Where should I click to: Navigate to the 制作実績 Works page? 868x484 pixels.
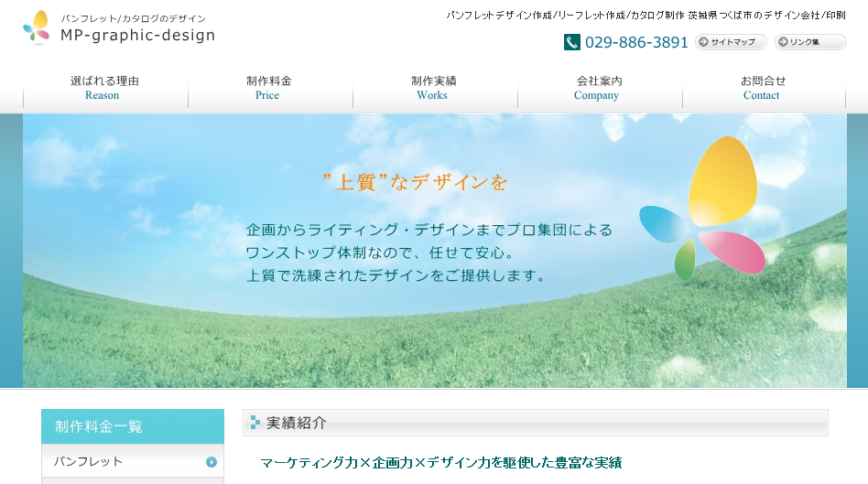click(433, 88)
